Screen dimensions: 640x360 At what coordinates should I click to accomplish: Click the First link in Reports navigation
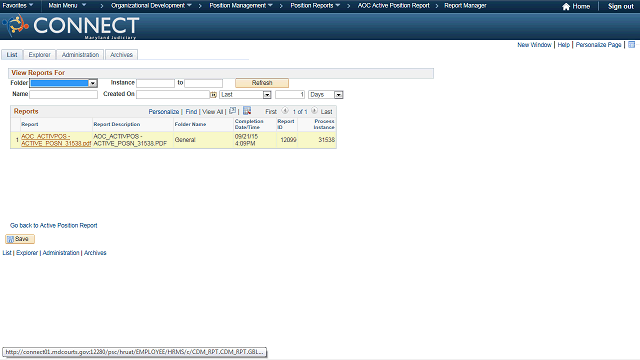point(271,111)
